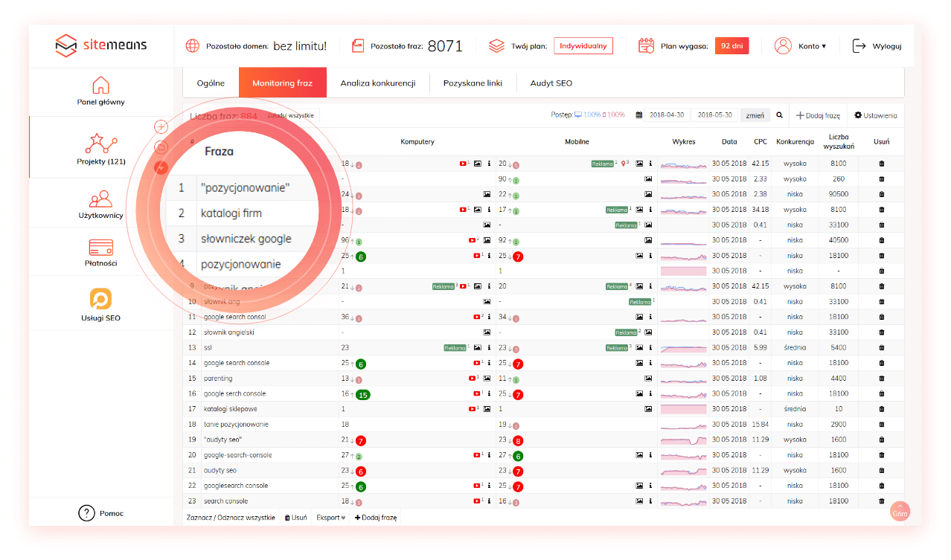Click the start date field 2018-04-30

pos(667,115)
